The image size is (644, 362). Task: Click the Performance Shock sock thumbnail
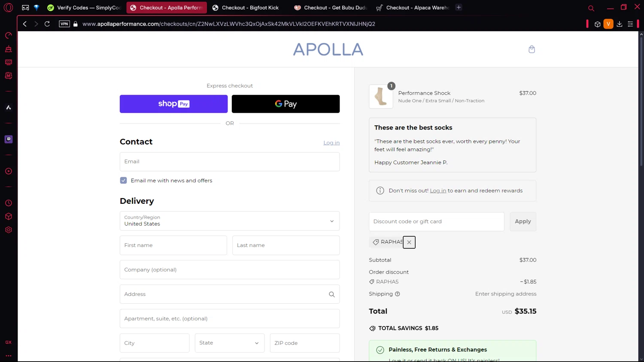(x=381, y=97)
